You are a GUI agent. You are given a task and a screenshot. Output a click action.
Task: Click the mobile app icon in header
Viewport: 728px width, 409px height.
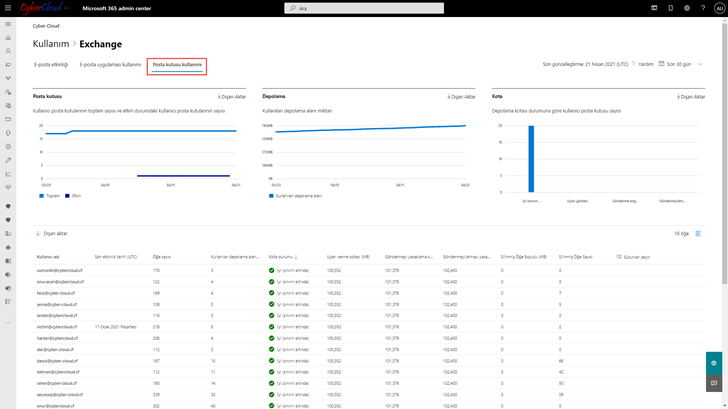(670, 8)
